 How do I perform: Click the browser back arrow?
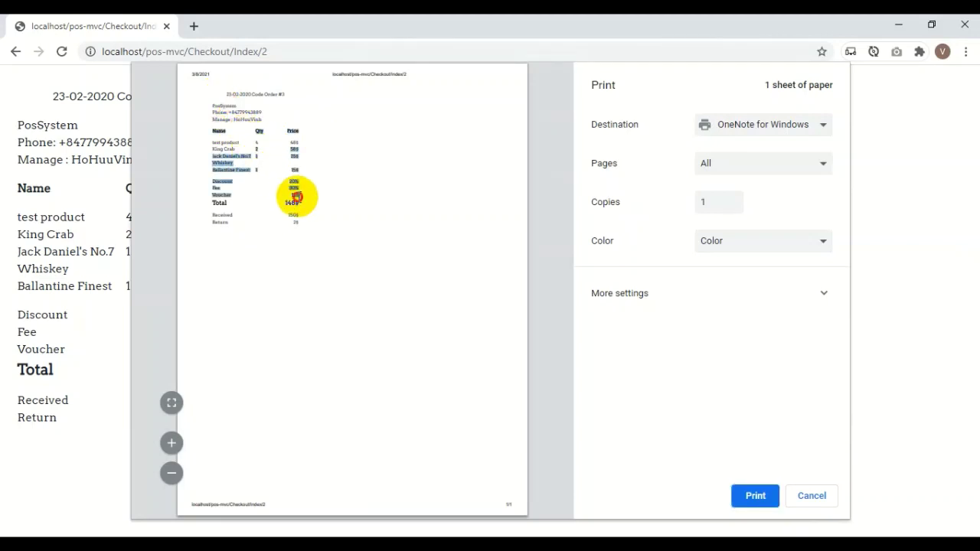coord(16,51)
